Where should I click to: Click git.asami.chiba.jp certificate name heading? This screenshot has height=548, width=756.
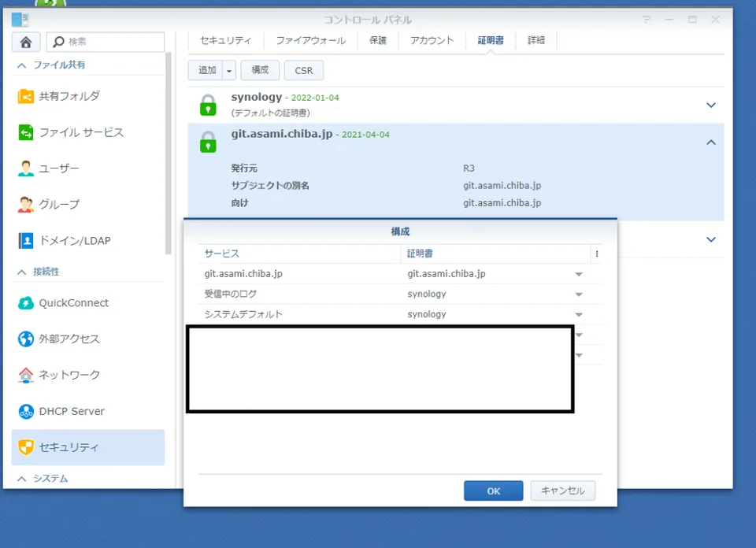pyautogui.click(x=282, y=134)
